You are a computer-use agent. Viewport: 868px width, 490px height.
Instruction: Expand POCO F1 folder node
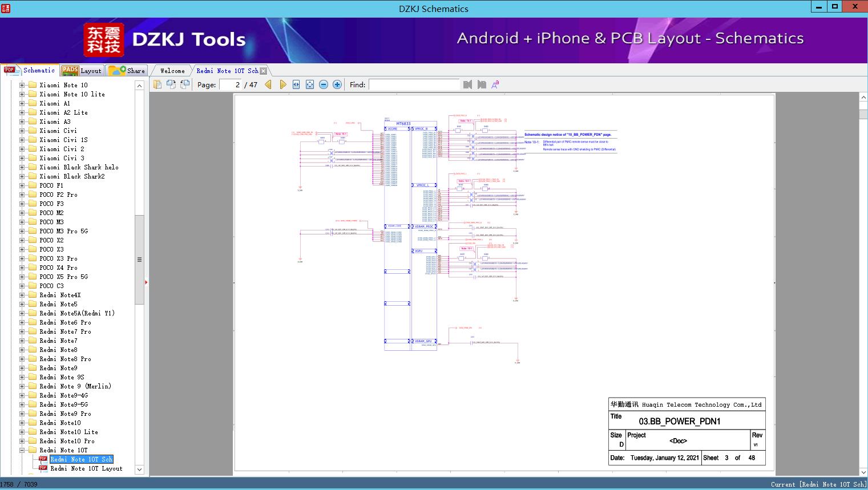coord(22,185)
